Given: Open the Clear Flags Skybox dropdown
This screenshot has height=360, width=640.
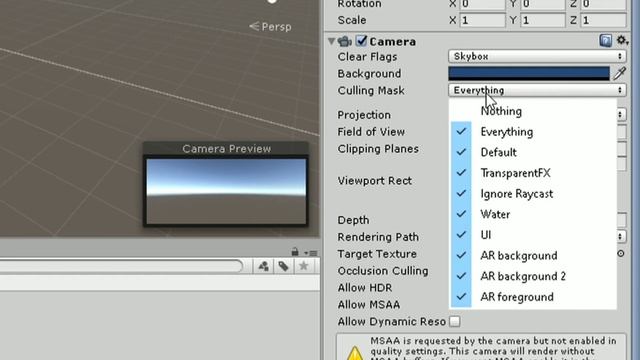Looking at the screenshot, I should click(537, 56).
